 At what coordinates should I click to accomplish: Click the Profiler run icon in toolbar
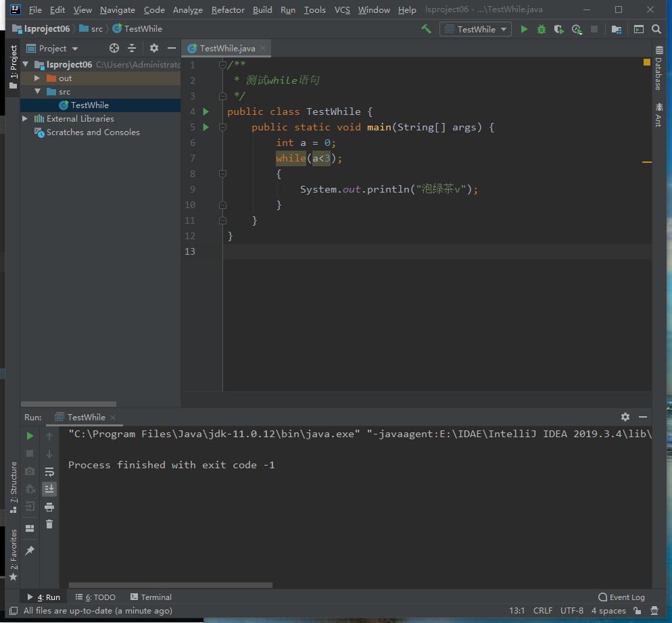click(577, 29)
